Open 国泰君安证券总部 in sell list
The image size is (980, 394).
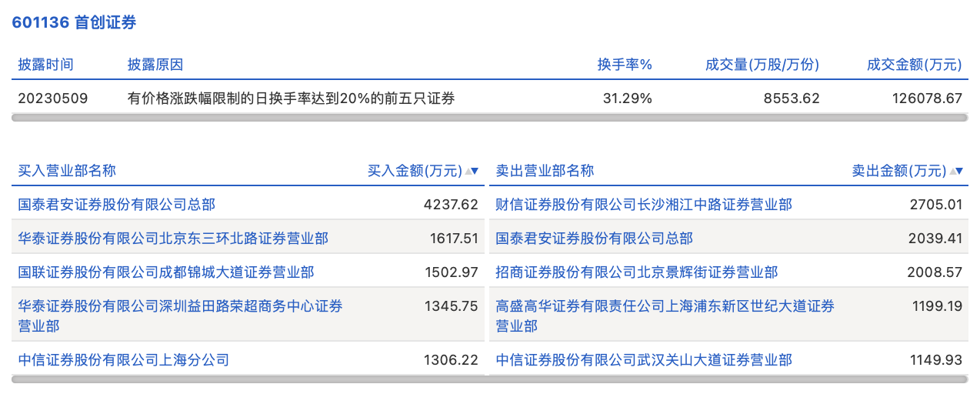pos(594,239)
